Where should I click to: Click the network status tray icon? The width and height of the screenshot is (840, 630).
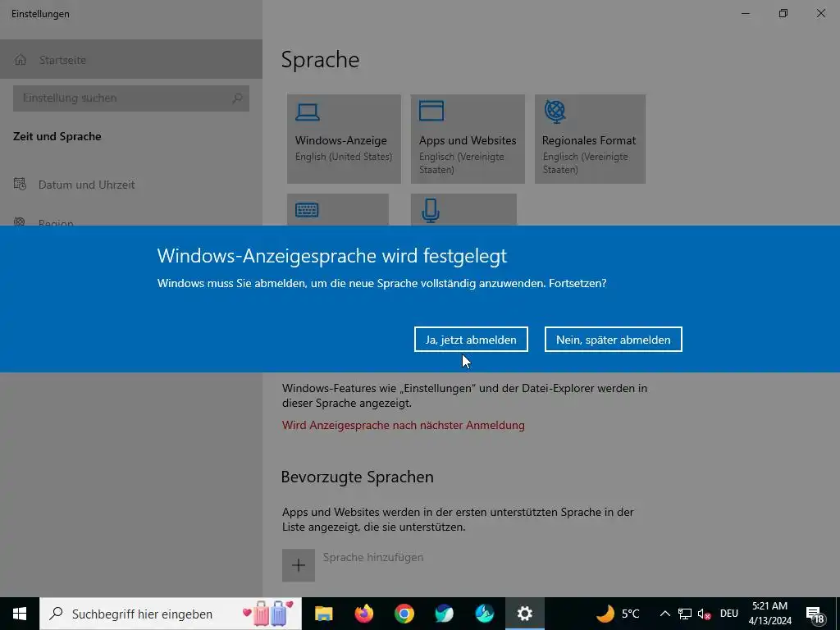tap(685, 614)
